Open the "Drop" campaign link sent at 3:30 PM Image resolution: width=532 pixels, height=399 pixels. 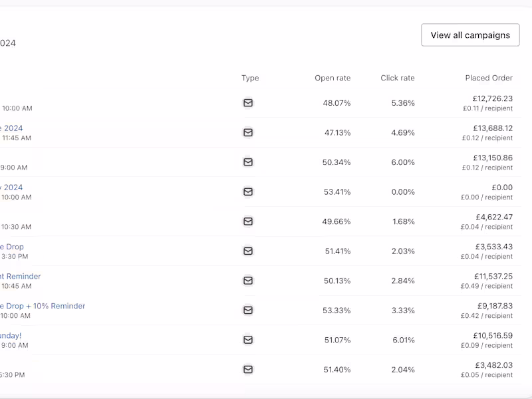pos(13,247)
